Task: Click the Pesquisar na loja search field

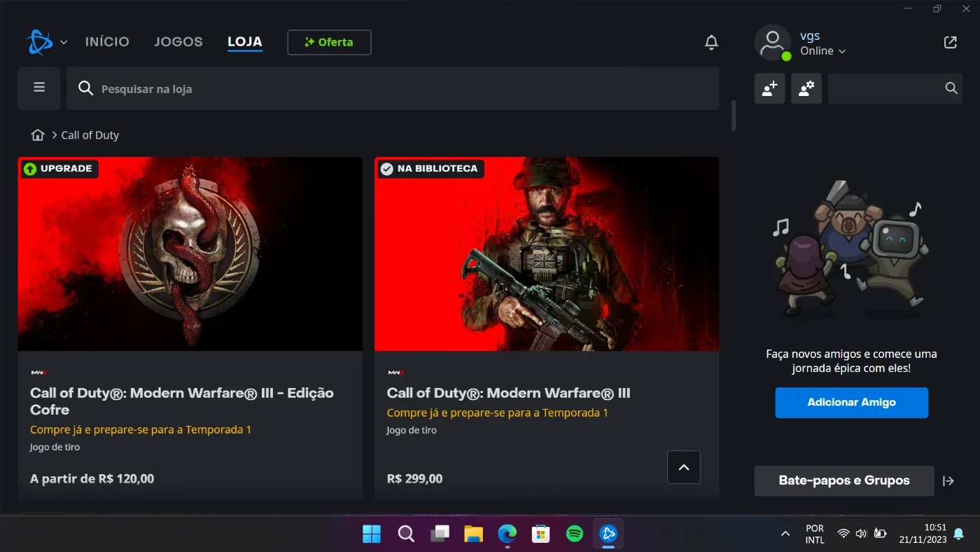Action: (x=393, y=89)
